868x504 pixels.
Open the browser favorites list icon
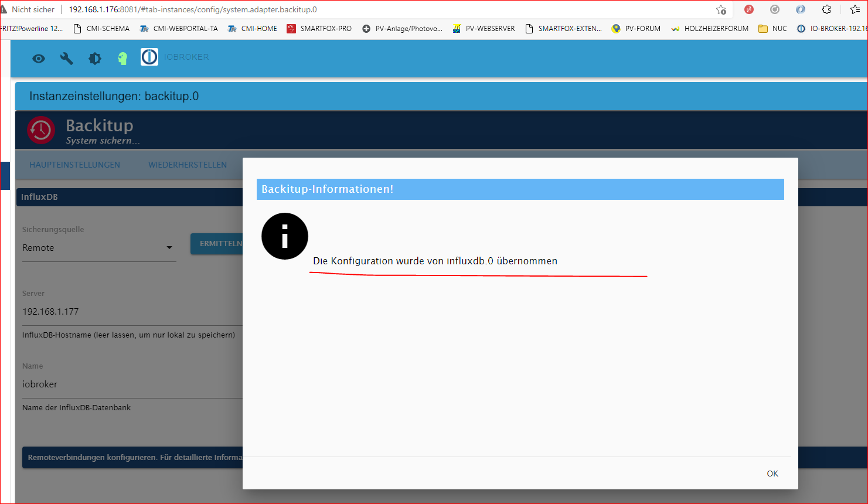[x=855, y=9]
